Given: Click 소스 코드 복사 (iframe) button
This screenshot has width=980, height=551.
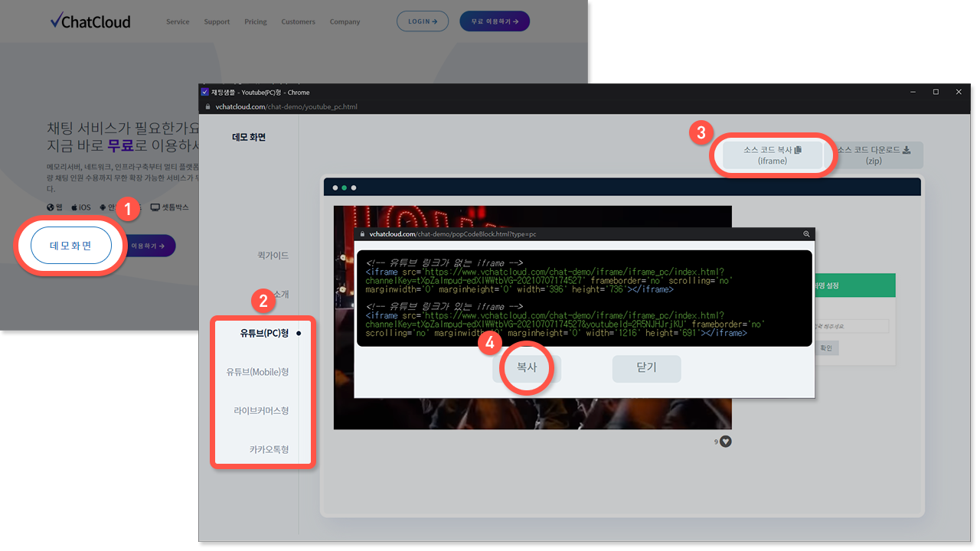Looking at the screenshot, I should 773,155.
